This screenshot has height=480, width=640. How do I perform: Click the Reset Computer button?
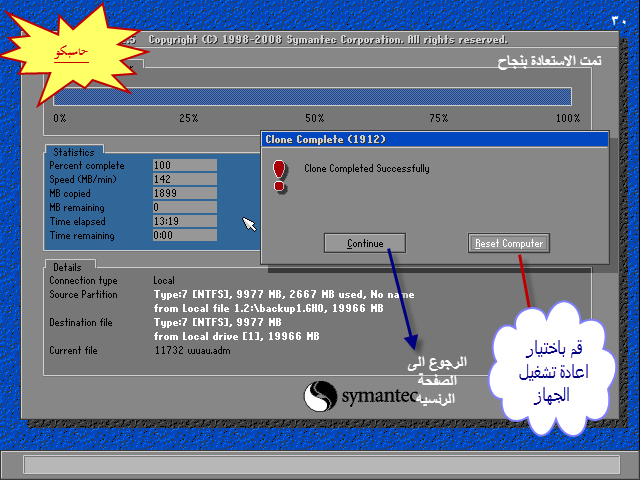[509, 243]
